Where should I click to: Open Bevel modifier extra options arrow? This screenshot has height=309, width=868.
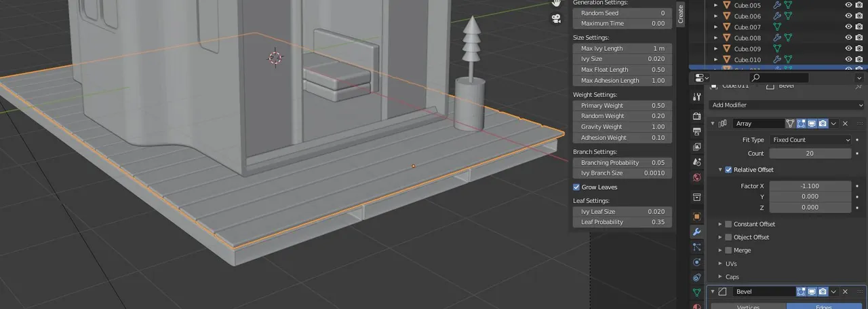click(834, 291)
